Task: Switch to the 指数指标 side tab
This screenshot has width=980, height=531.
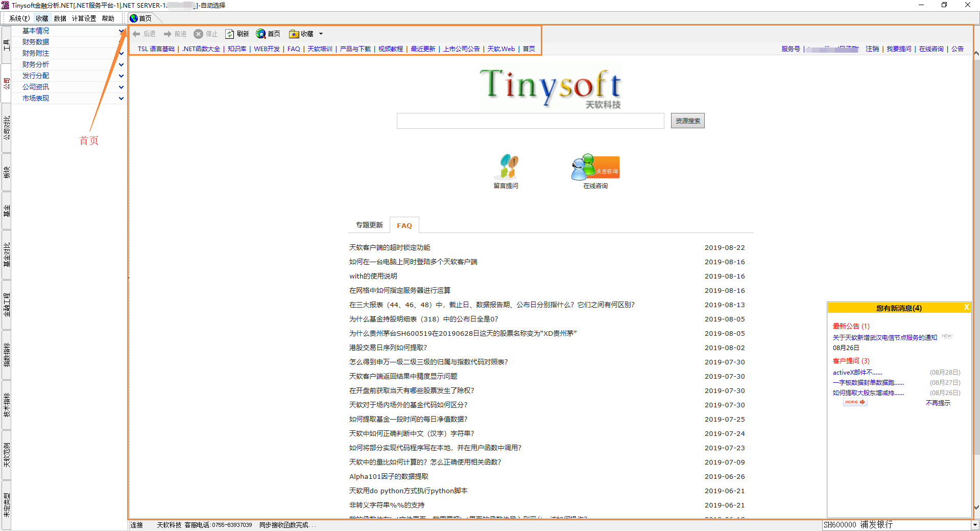Action: [6, 355]
